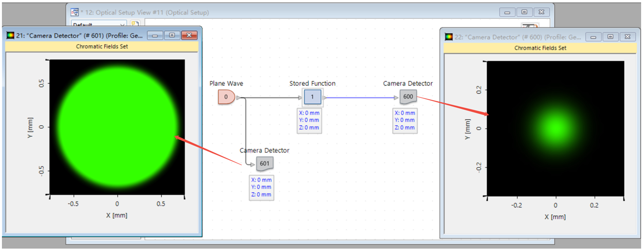Click position label under Camera Detector 600
The image size is (644, 251).
click(404, 120)
